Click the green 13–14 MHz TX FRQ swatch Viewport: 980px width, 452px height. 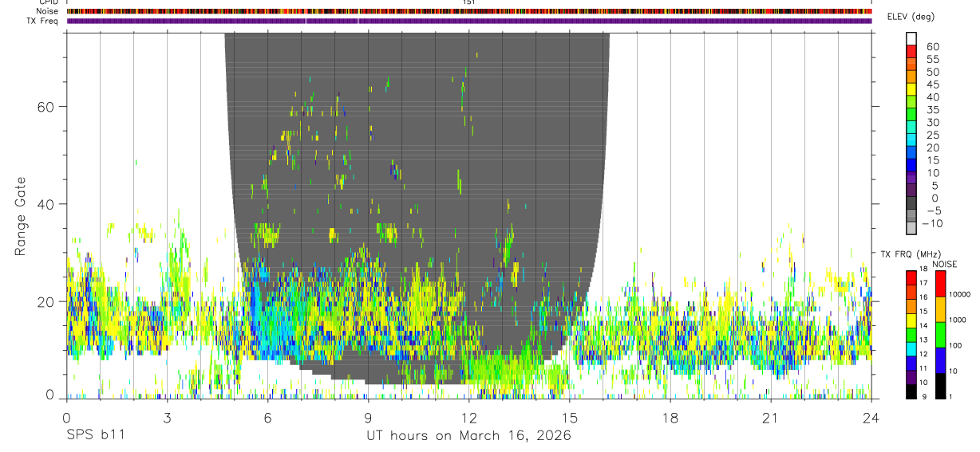click(x=911, y=334)
